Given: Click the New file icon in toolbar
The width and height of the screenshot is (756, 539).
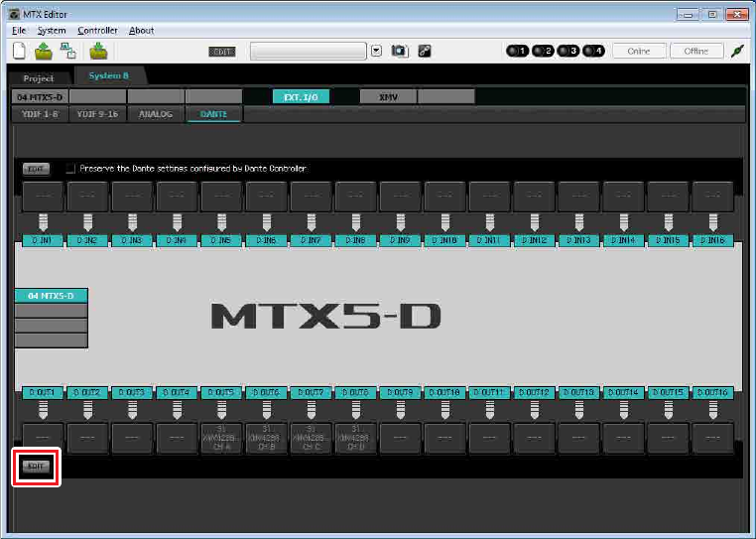Looking at the screenshot, I should tap(19, 51).
